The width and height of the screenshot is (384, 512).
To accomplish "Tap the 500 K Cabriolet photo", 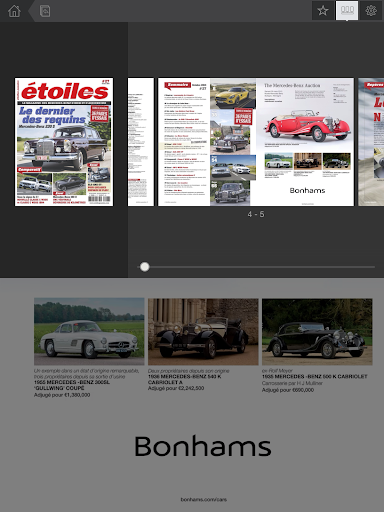I will [x=317, y=332].
